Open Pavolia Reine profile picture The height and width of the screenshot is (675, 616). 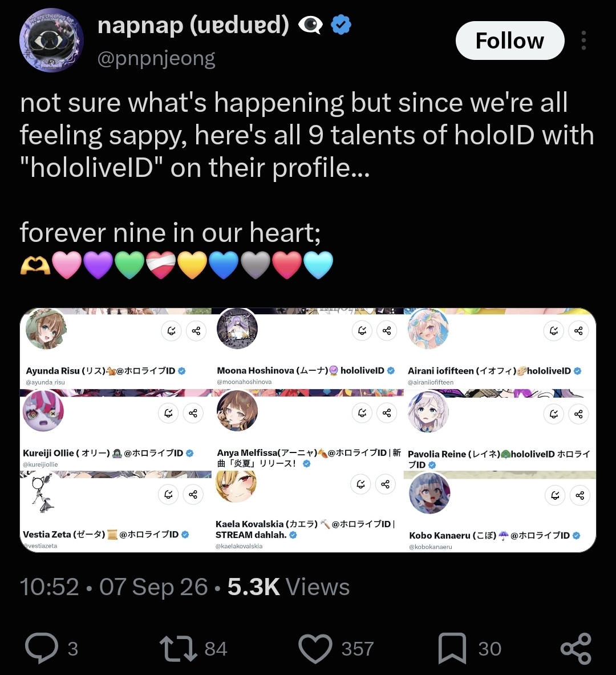[x=428, y=411]
